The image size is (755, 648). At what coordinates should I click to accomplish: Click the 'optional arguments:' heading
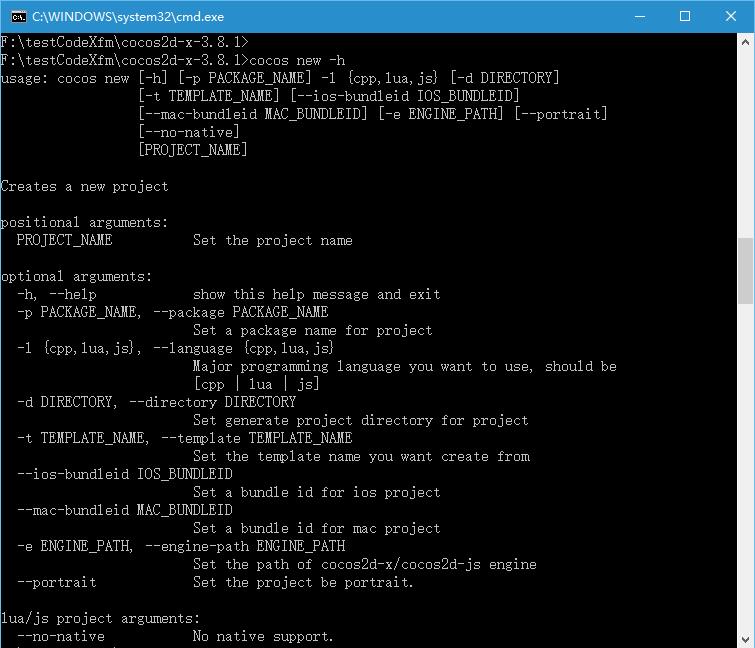point(77,276)
